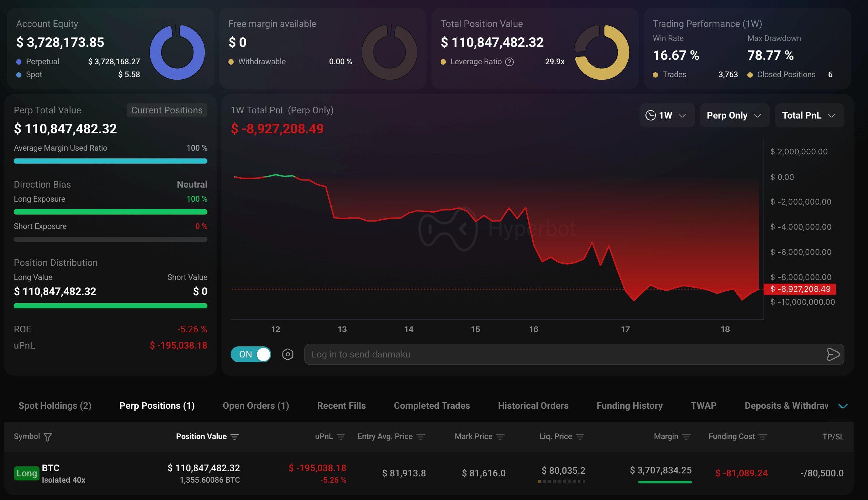Switch to the TWAP tab
Image resolution: width=868 pixels, height=500 pixels.
tap(703, 406)
